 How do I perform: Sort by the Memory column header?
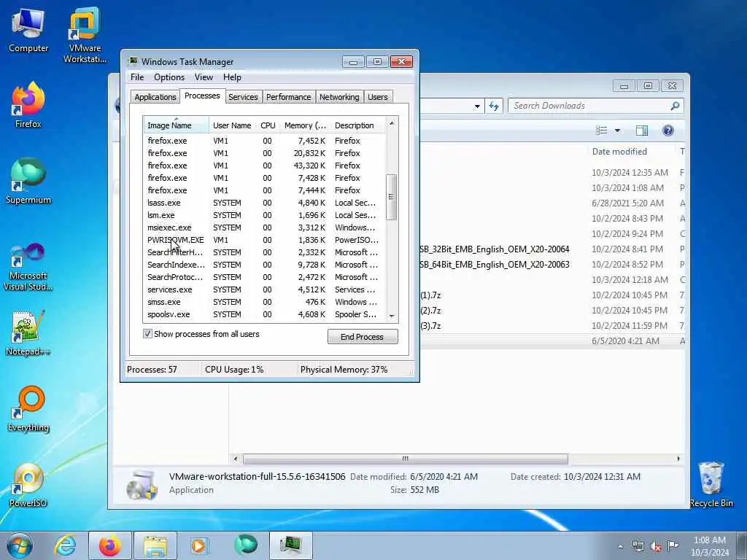point(305,125)
